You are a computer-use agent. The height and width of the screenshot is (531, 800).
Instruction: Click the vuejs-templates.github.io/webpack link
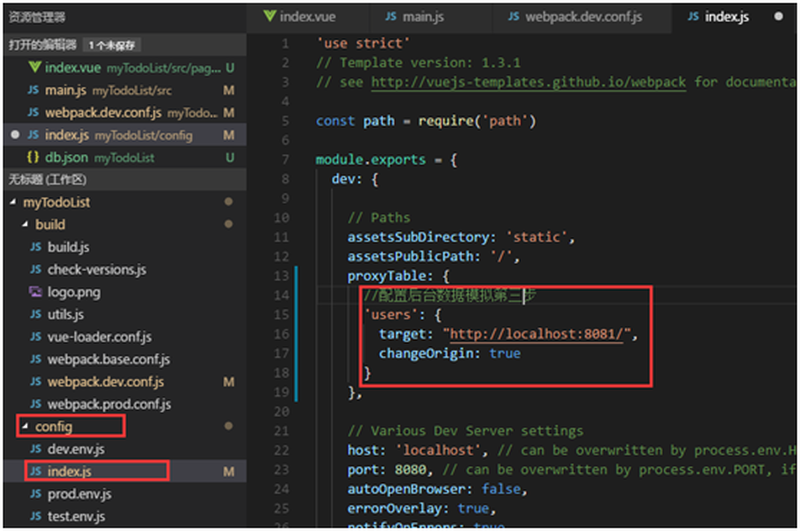coord(528,82)
